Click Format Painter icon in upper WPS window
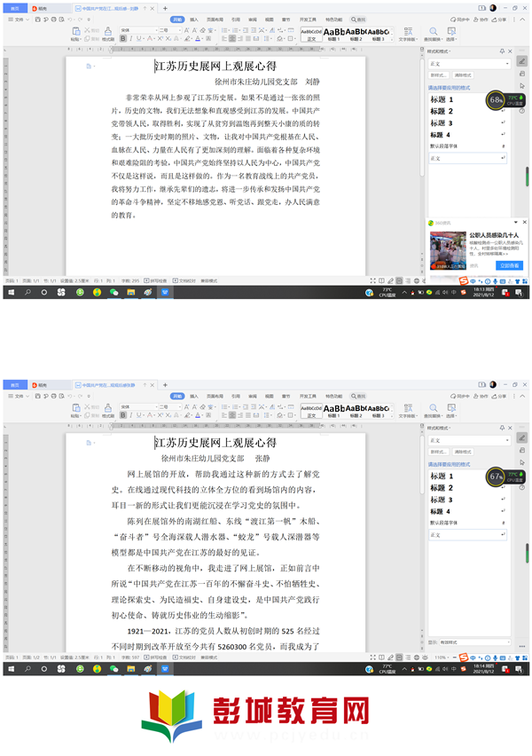Viewport: 532px width, 756px height. (108, 31)
